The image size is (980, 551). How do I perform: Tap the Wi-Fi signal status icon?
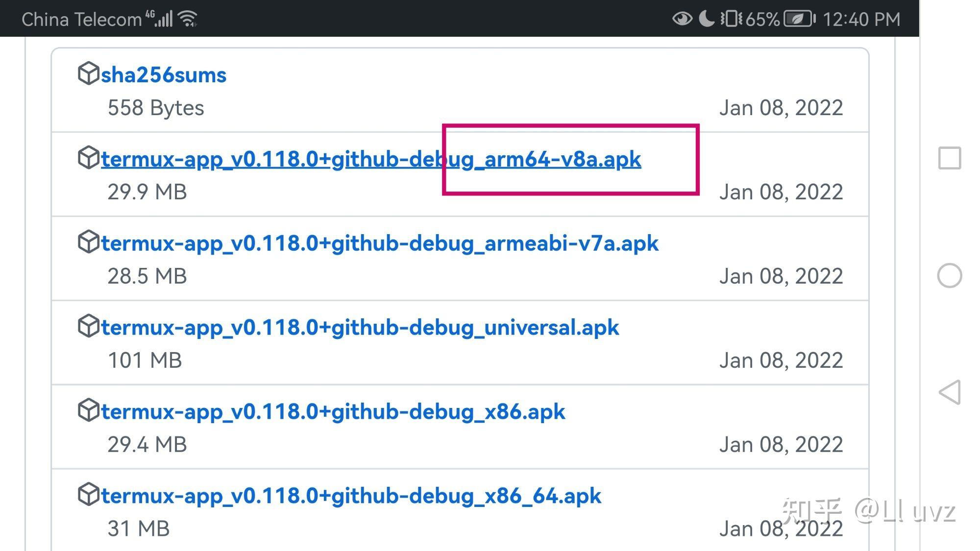pyautogui.click(x=188, y=19)
